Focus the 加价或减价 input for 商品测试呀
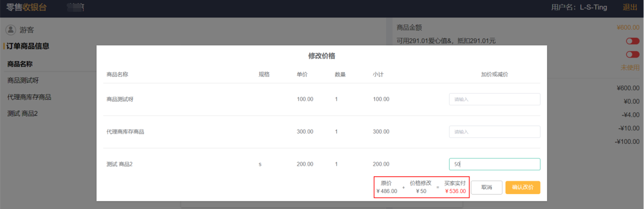644x209 pixels. click(x=494, y=99)
